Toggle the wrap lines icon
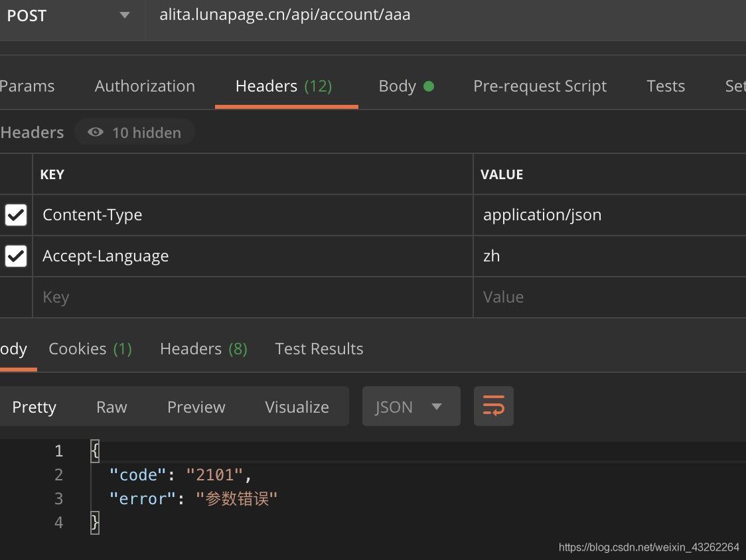The width and height of the screenshot is (746, 560). (493, 406)
